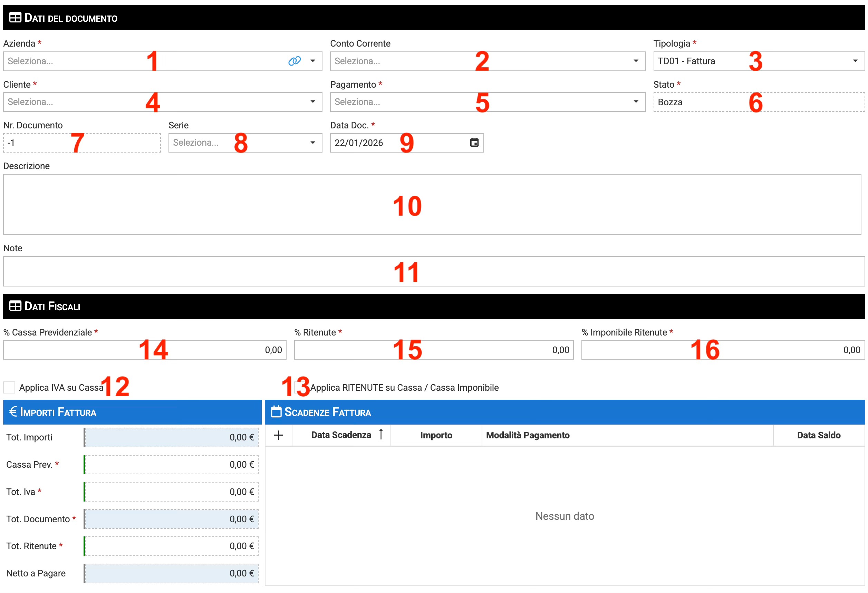
Task: Click the calendar icon in Scadenze Fattura header
Action: pos(276,411)
